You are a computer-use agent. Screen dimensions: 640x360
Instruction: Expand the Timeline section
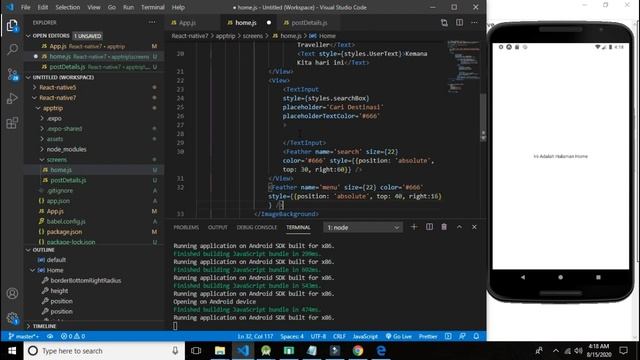(44, 326)
